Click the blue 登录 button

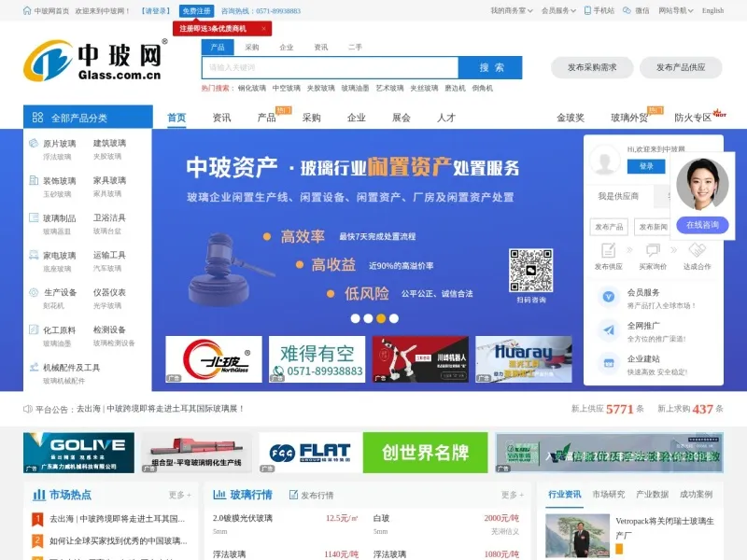(646, 166)
